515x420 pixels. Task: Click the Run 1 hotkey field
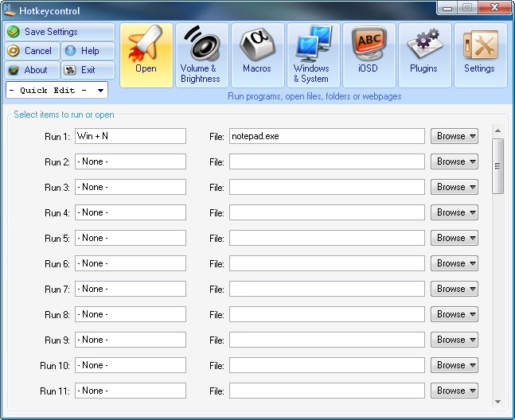(130, 136)
